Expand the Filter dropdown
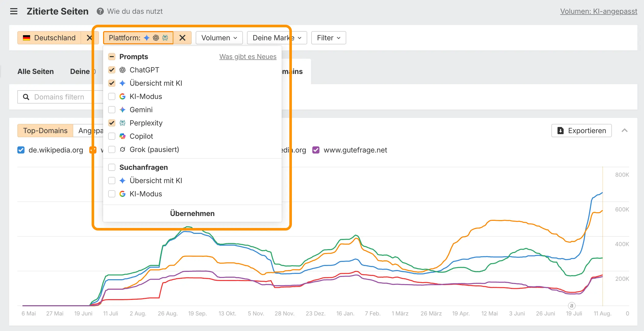This screenshot has height=331, width=644. (x=329, y=38)
